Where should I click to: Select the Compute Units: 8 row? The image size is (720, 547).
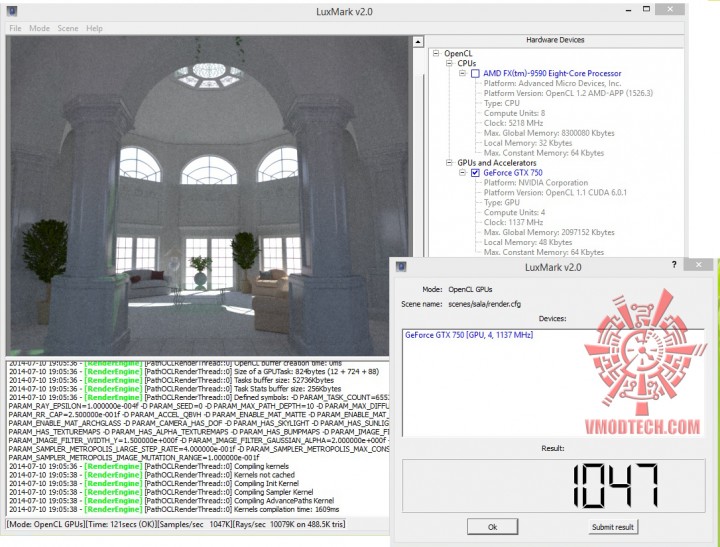(514, 113)
